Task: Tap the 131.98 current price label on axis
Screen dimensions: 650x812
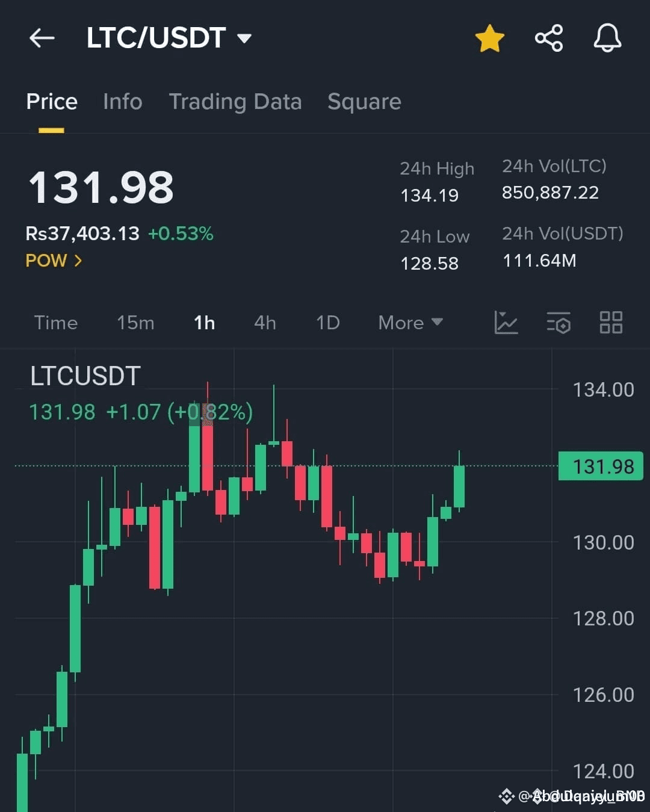Action: pyautogui.click(x=601, y=466)
